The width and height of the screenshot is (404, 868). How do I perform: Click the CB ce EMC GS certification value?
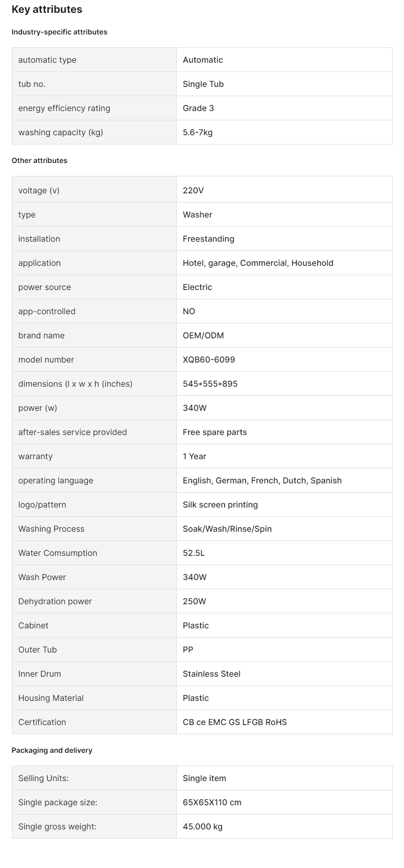(x=235, y=722)
